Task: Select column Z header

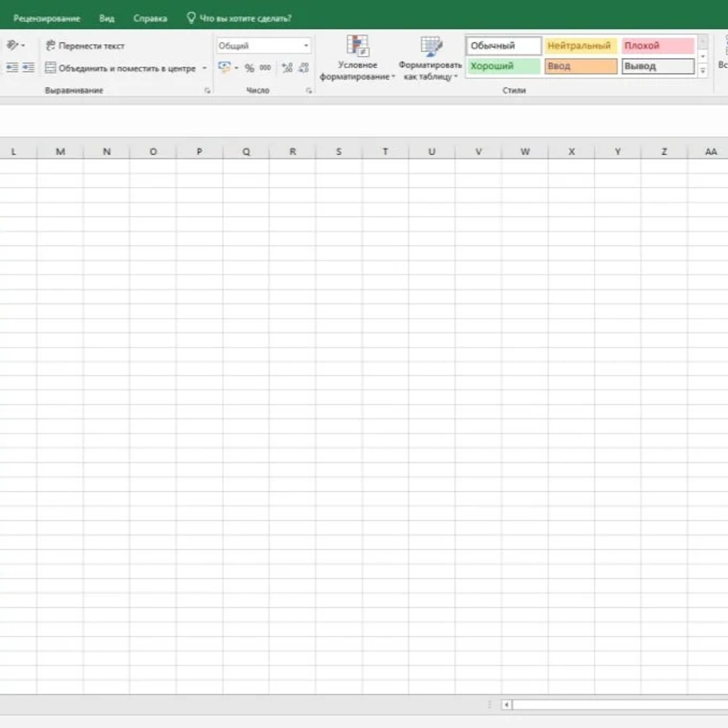Action: [x=664, y=152]
